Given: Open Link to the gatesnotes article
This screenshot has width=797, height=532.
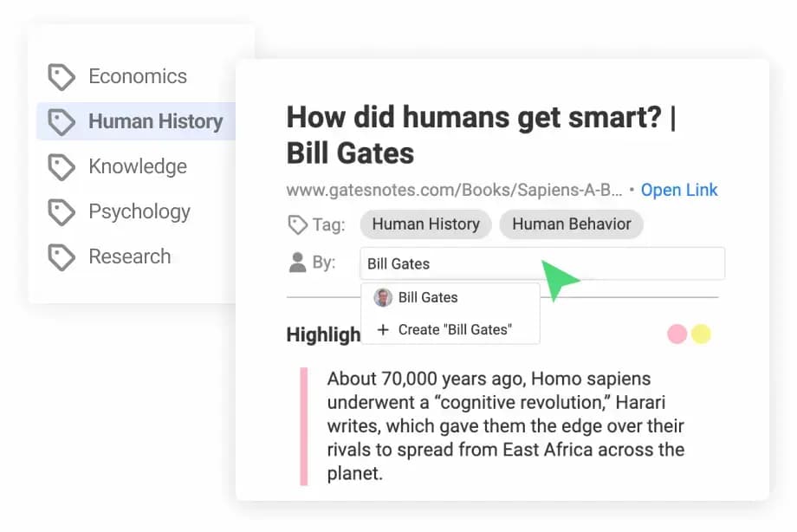Looking at the screenshot, I should click(679, 190).
